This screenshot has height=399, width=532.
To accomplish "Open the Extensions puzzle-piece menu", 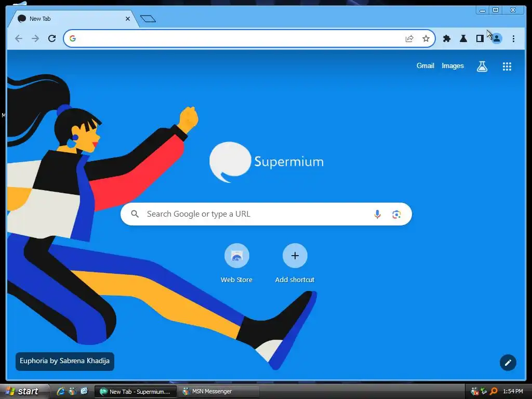I will (x=447, y=38).
